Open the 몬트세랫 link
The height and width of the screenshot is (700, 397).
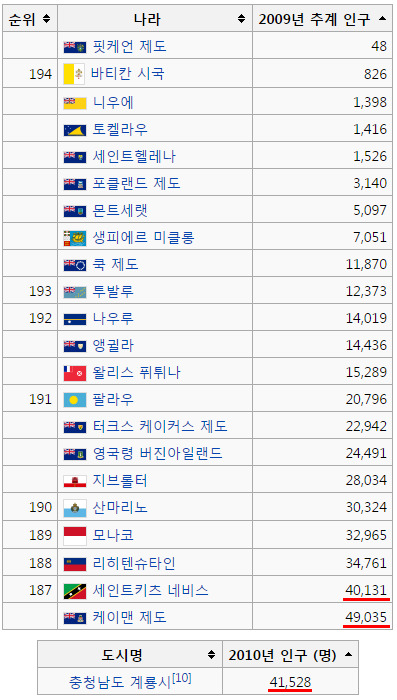pyautogui.click(x=120, y=211)
